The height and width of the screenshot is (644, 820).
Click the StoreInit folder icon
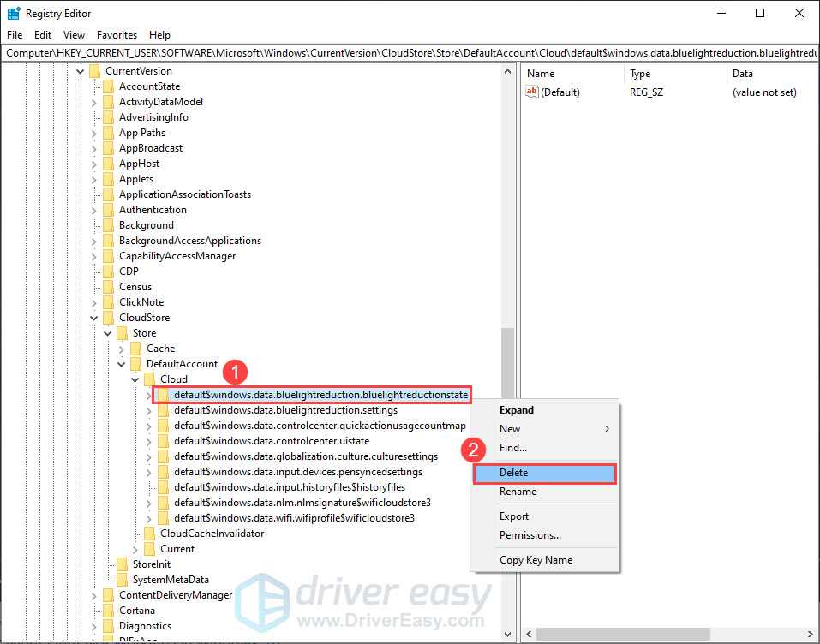click(x=122, y=564)
